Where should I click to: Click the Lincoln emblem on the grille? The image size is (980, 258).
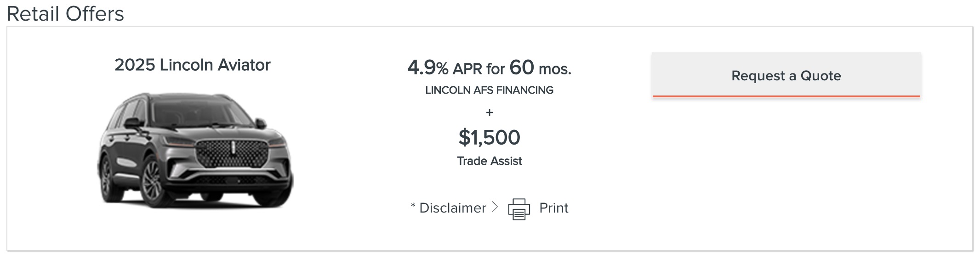(233, 148)
